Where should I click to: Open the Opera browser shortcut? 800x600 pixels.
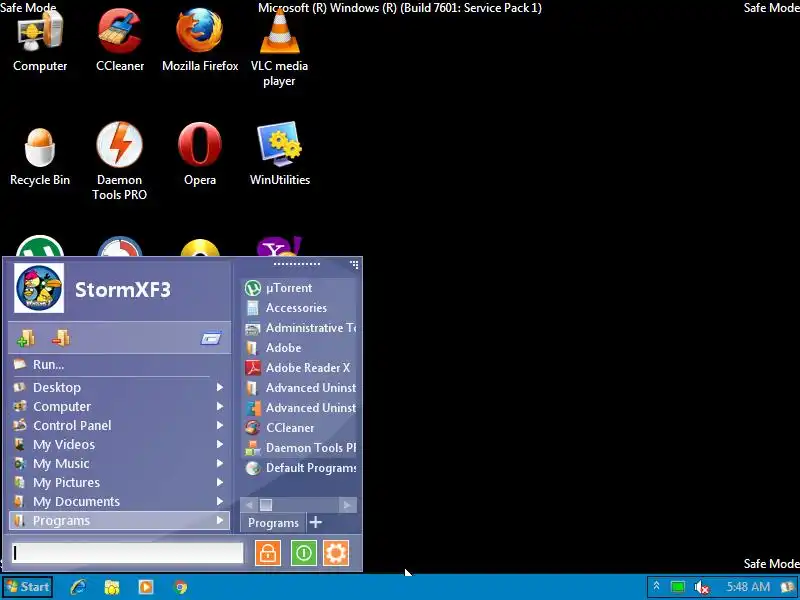point(200,155)
